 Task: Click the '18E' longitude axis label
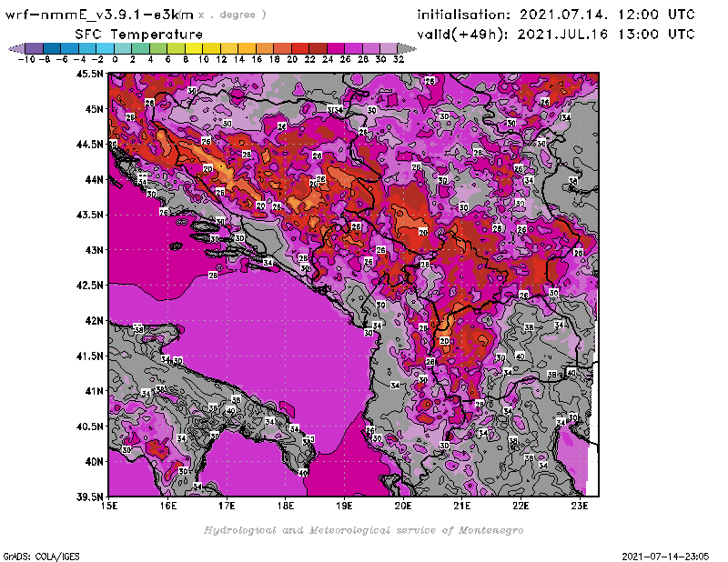[286, 506]
